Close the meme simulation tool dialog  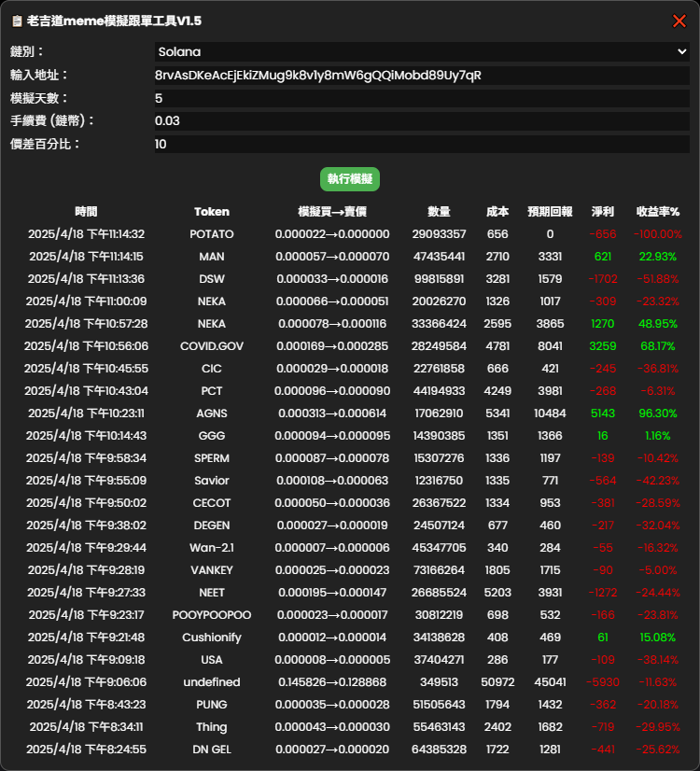coord(679,21)
